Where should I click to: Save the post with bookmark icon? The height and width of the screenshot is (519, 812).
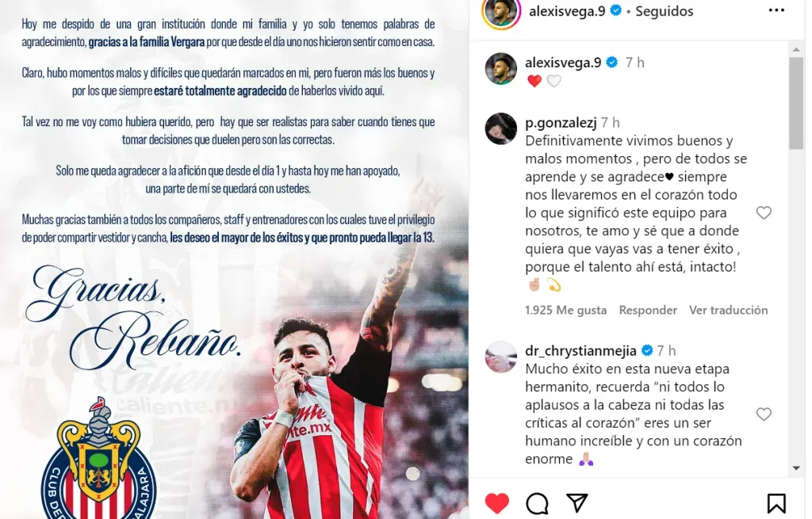(776, 503)
